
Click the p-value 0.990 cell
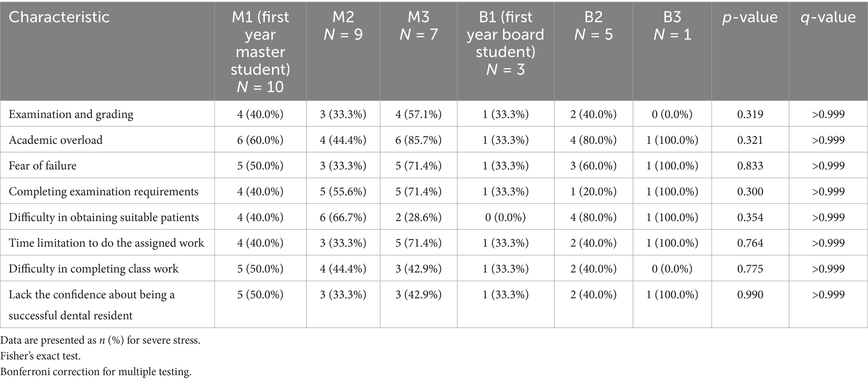[750, 295]
